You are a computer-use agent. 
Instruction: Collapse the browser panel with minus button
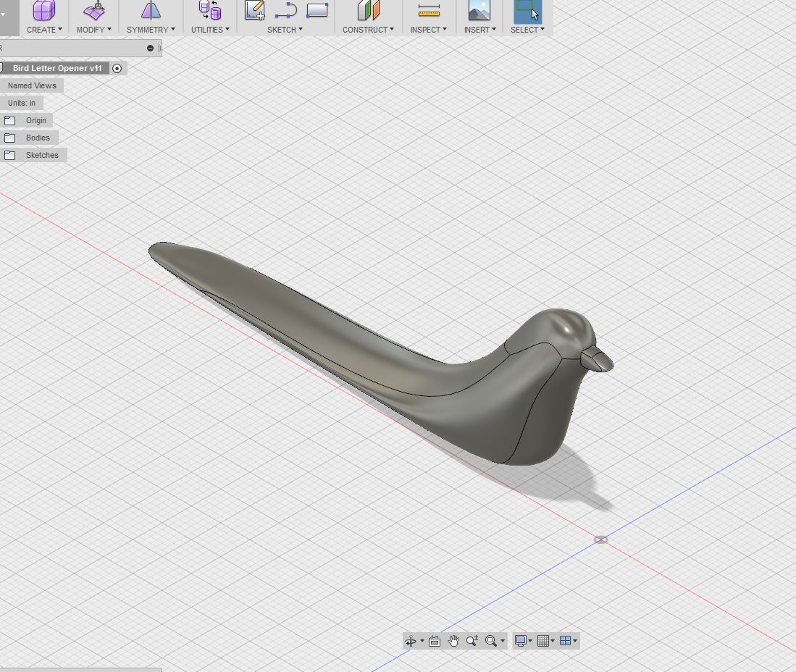pyautogui.click(x=150, y=49)
